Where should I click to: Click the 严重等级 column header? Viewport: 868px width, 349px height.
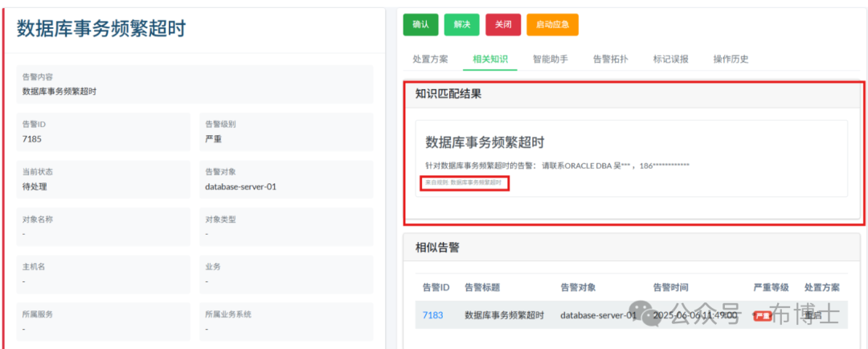coord(771,288)
